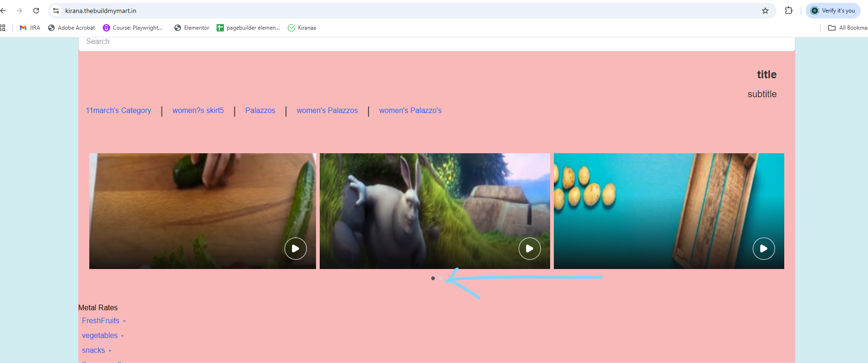Select the first dark carousel dot

tap(433, 278)
